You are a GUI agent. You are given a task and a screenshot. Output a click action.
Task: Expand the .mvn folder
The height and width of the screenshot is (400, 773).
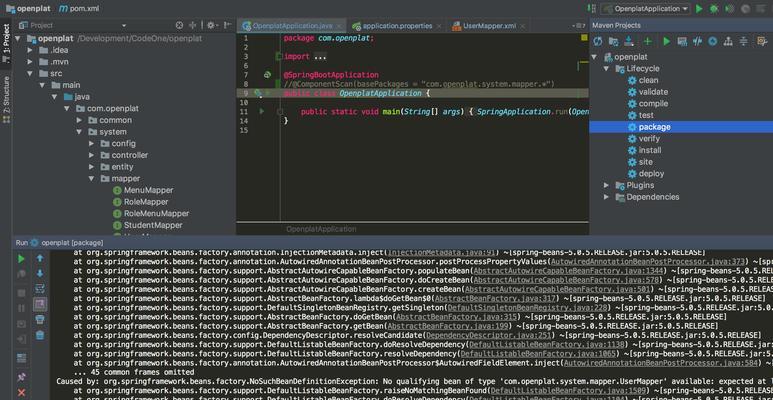[x=30, y=62]
